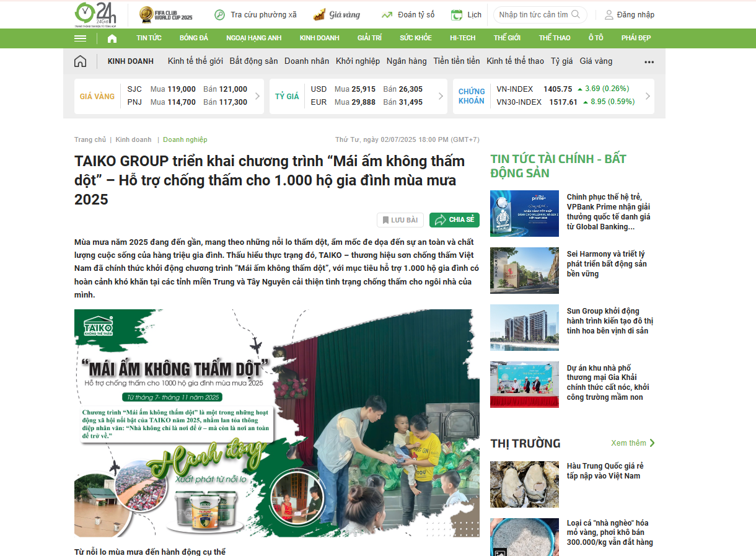This screenshot has height=556, width=756.
Task: Open the Ngoại hạng Anh menu
Action: (254, 38)
